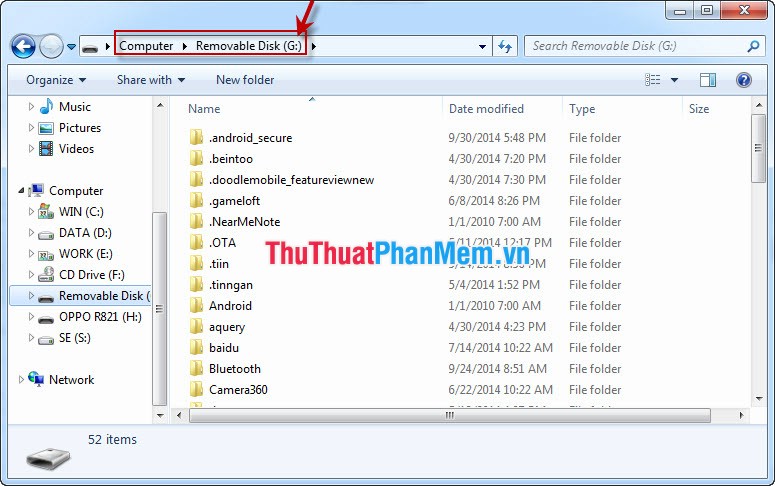Expand the Videos library node
Image resolution: width=775 pixels, height=486 pixels.
click(x=31, y=149)
